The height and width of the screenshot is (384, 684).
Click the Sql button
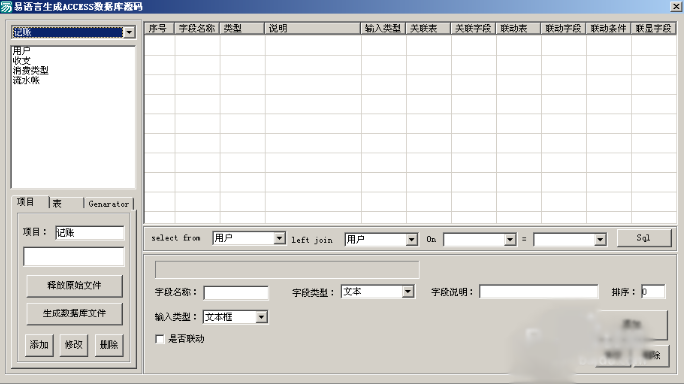pyautogui.click(x=643, y=238)
